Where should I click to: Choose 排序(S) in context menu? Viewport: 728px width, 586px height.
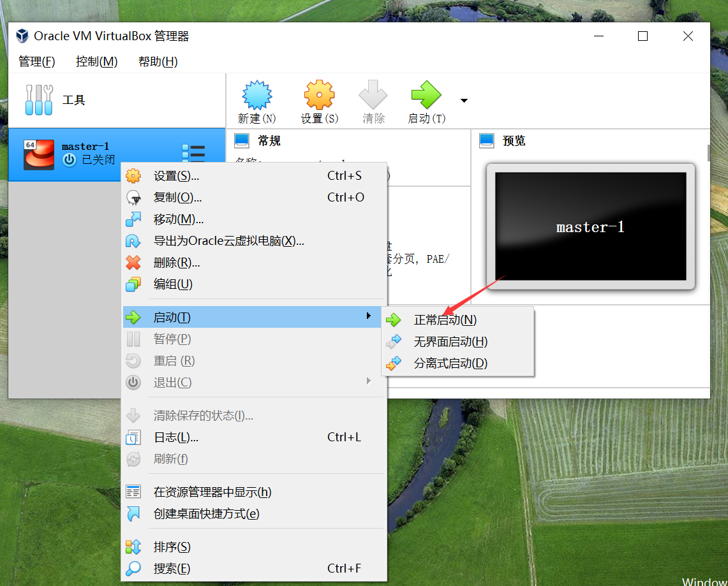click(254, 547)
